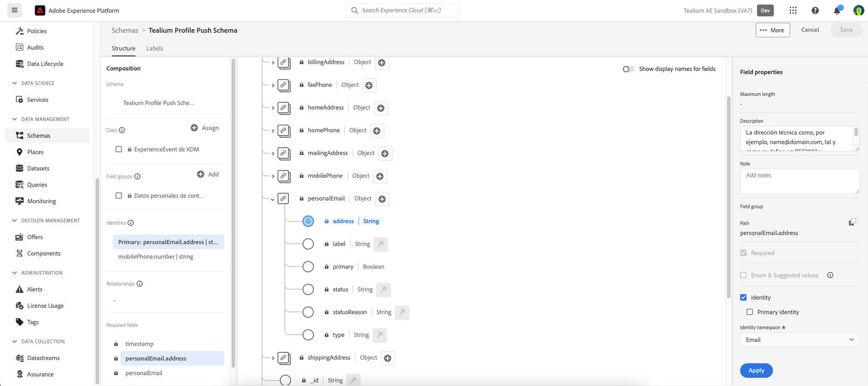The height and width of the screenshot is (386, 868).
Task: Switch to the Structure tab
Action: pos(124,48)
